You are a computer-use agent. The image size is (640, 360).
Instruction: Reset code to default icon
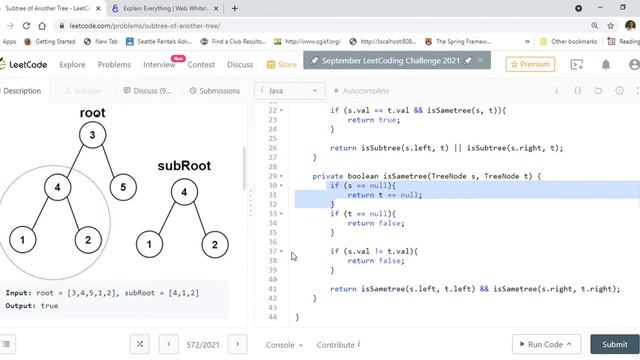tap(598, 91)
